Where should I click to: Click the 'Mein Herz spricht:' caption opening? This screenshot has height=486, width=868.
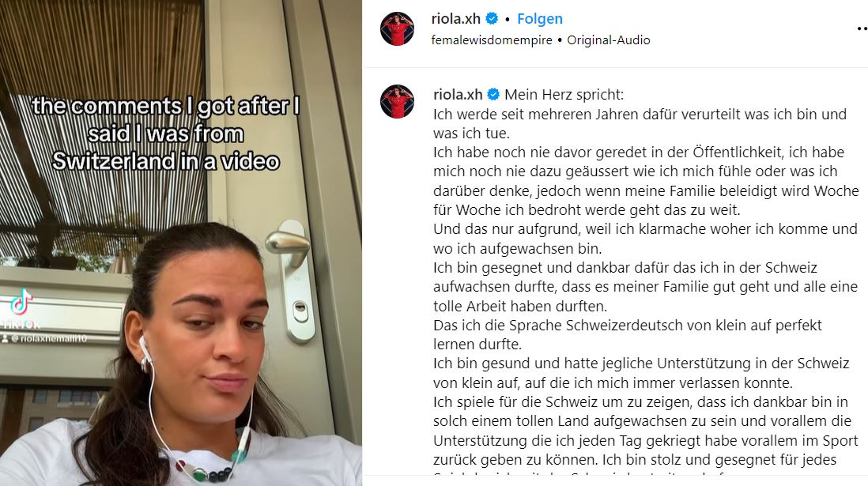564,95
